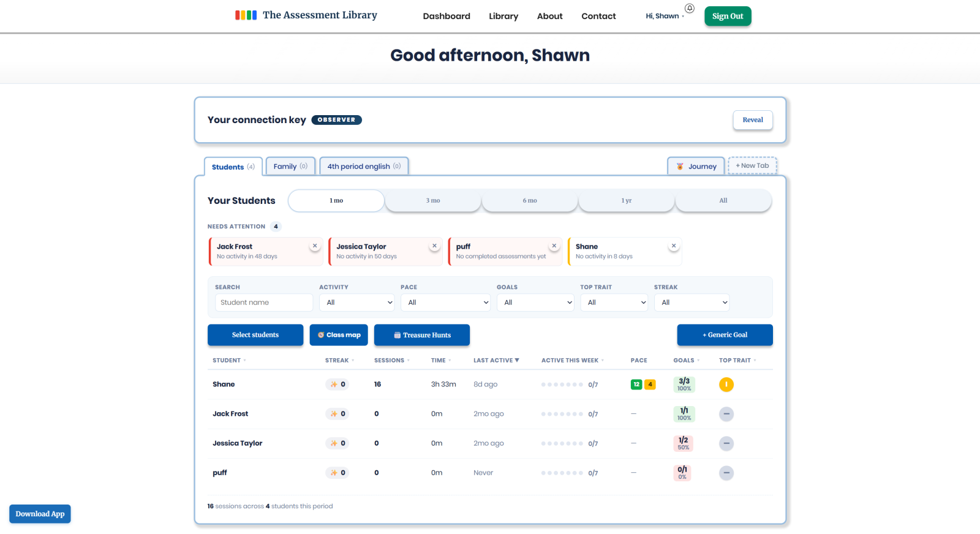Click the Sign Out button
The height and width of the screenshot is (534, 980).
(728, 17)
